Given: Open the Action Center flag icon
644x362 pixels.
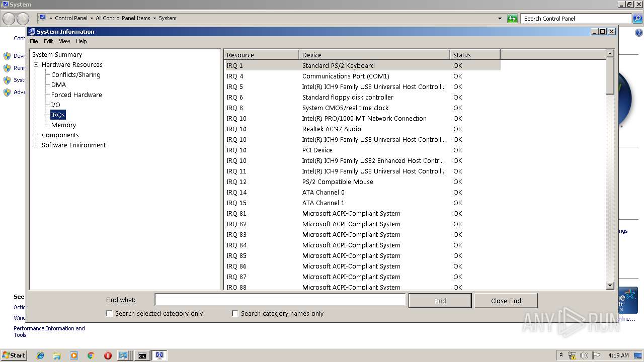Looking at the screenshot, I should pyautogui.click(x=596, y=355).
